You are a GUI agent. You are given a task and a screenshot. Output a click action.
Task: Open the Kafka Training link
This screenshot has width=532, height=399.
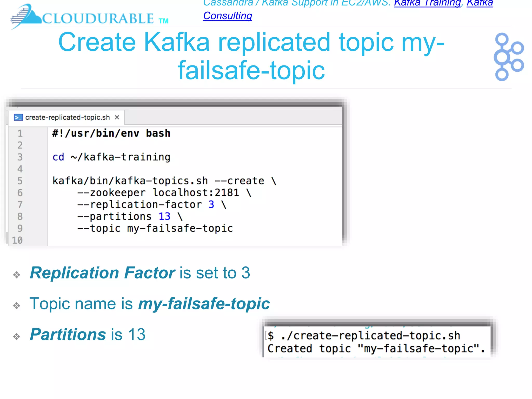427,3
